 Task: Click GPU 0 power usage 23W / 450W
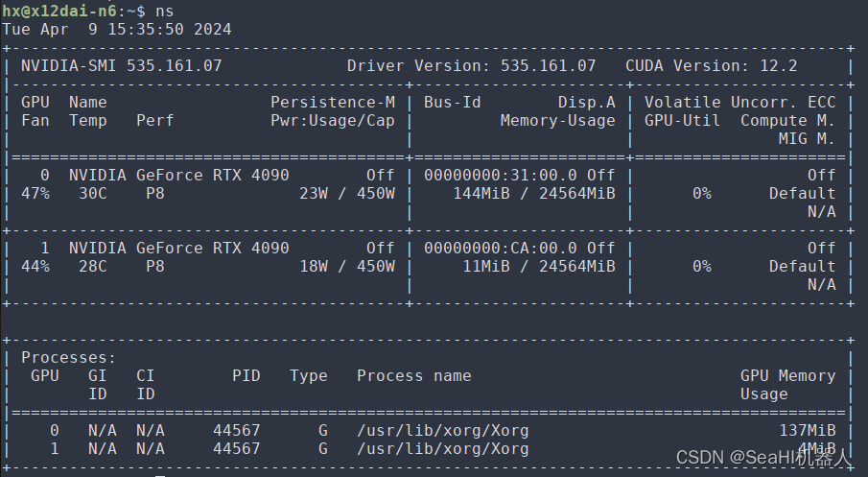coord(347,194)
